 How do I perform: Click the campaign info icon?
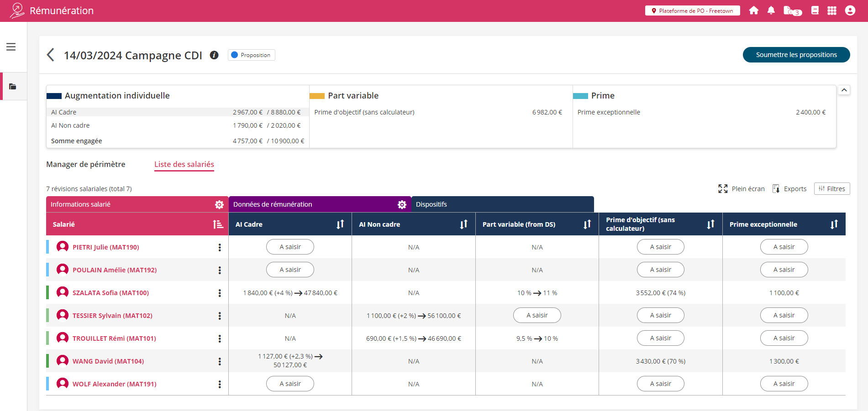click(214, 55)
